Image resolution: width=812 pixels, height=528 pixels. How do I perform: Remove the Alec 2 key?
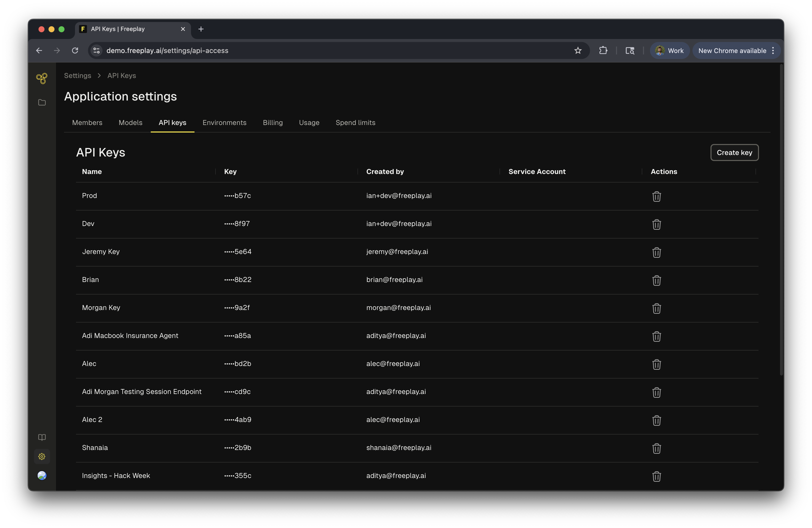point(656,420)
